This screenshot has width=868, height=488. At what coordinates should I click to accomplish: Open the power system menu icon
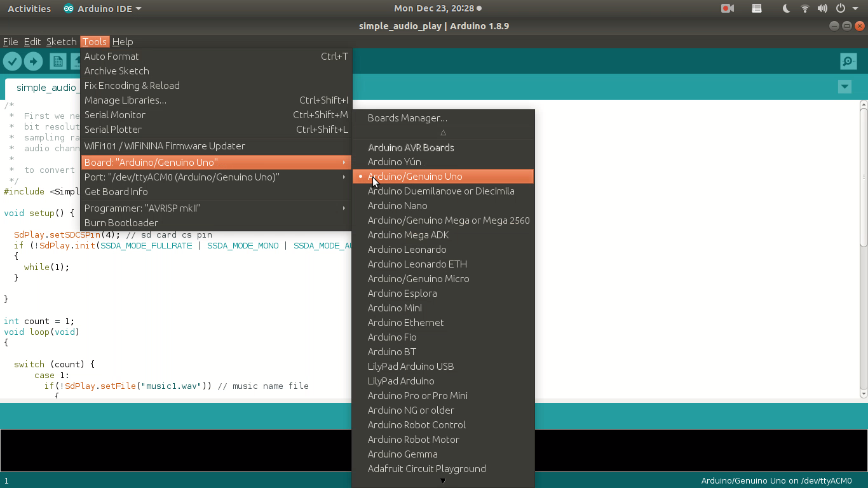click(841, 8)
